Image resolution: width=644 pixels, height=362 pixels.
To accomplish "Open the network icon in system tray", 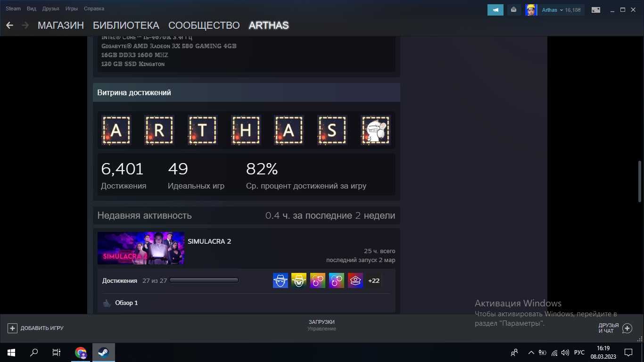I will [x=554, y=352].
